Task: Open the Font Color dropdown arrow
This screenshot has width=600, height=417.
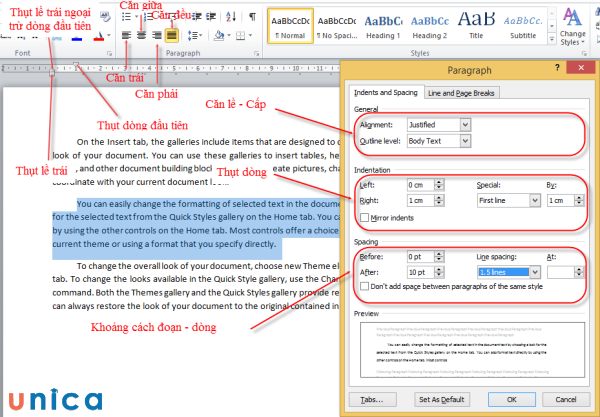Action: [109, 36]
